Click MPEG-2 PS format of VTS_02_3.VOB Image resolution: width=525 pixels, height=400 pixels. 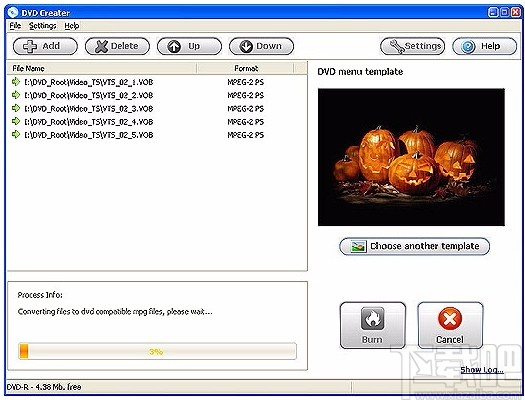(246, 108)
